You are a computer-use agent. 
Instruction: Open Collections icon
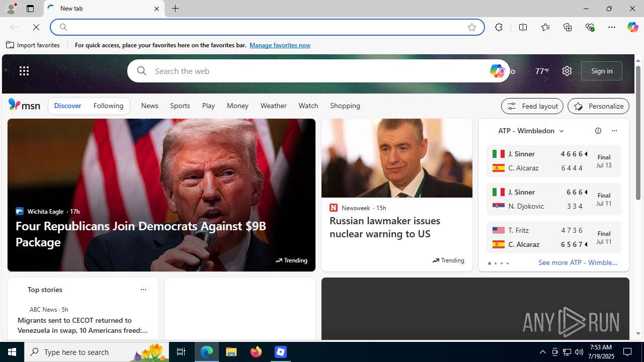coord(568,27)
